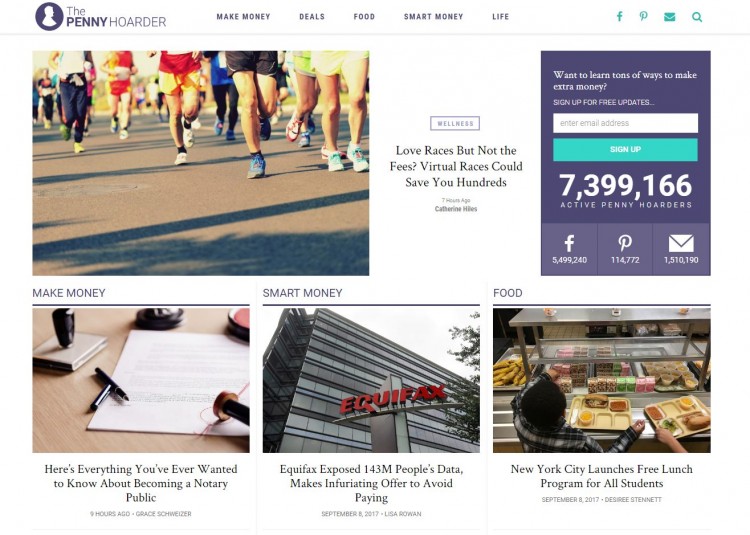Open the Notary Public article headline
Viewport: 750px width, 535px height.
141,483
